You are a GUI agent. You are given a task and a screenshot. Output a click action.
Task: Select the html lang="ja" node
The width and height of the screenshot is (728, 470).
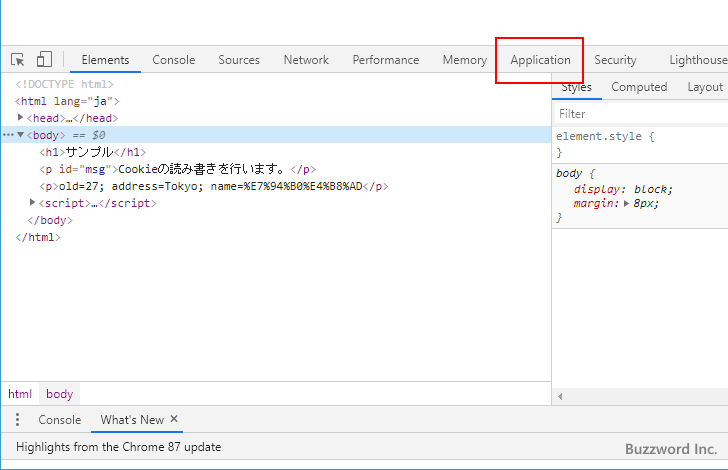(x=67, y=101)
